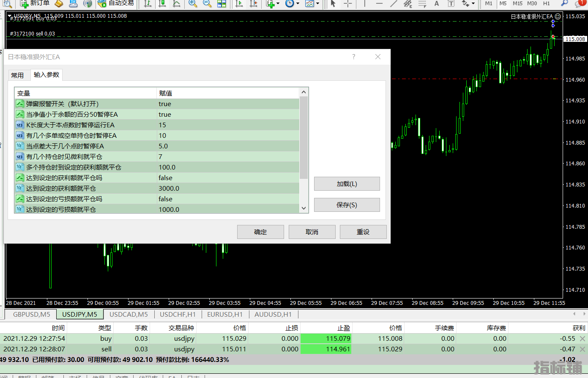Click the zoom out magnifier icon

pyautogui.click(x=207, y=3)
